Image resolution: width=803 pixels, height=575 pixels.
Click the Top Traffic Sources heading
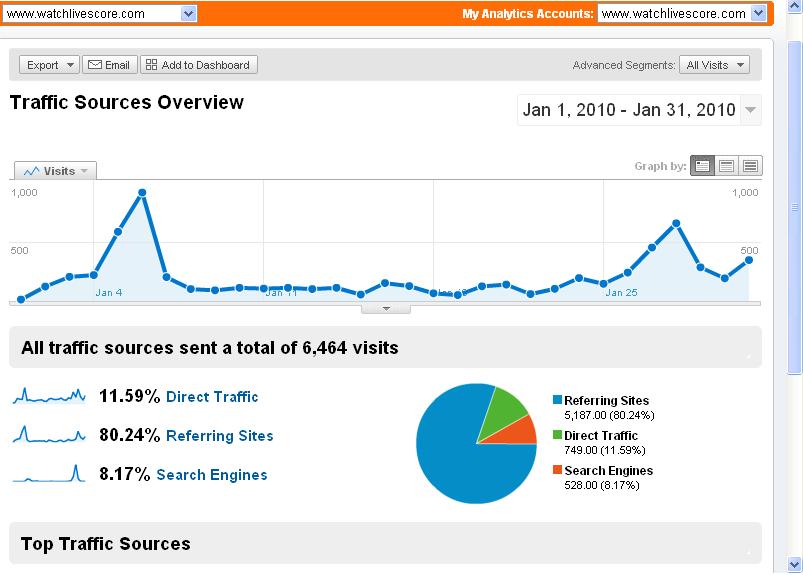105,544
